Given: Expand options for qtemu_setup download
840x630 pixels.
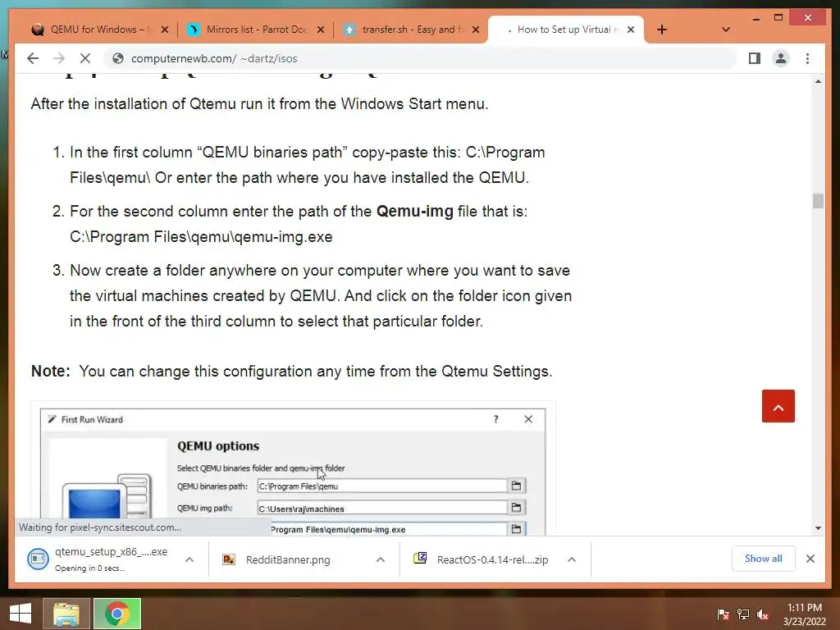Looking at the screenshot, I should coord(189,559).
